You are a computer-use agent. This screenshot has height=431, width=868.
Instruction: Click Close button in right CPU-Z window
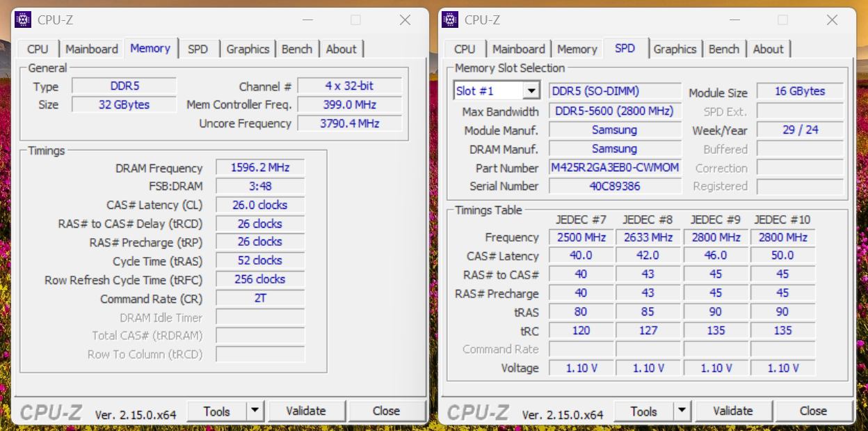pyautogui.click(x=813, y=411)
